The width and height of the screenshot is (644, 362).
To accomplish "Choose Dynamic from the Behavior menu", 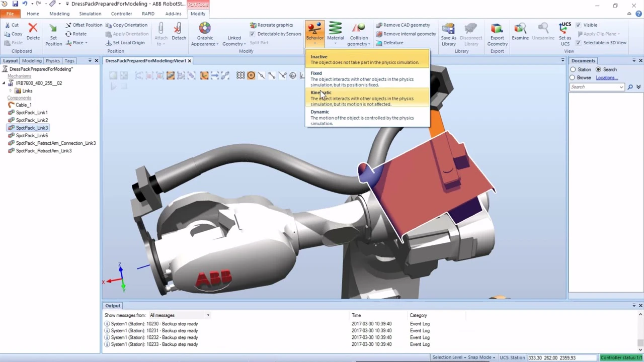I will 320,112.
